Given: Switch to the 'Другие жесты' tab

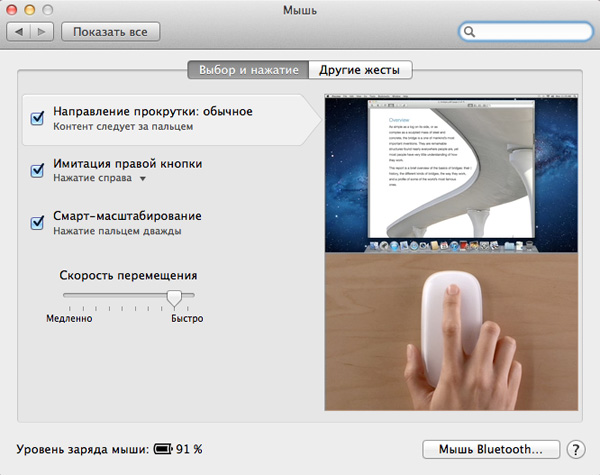Looking at the screenshot, I should (x=360, y=70).
